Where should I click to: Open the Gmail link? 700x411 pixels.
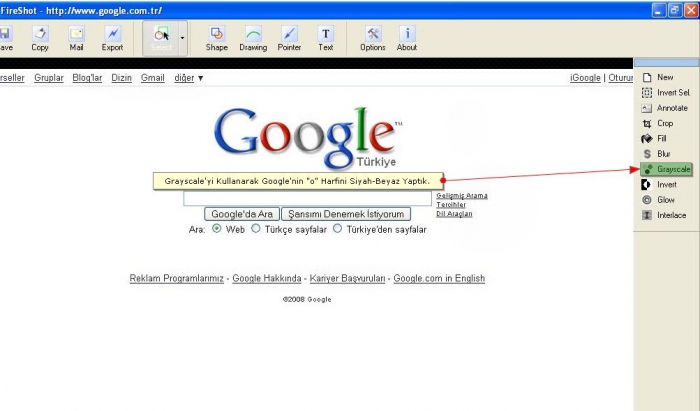(152, 77)
